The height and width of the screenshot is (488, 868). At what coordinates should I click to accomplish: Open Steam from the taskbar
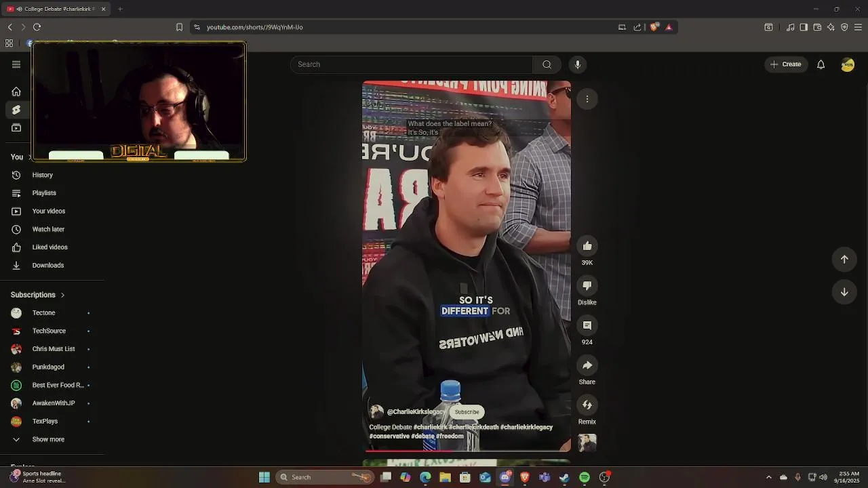click(x=564, y=477)
